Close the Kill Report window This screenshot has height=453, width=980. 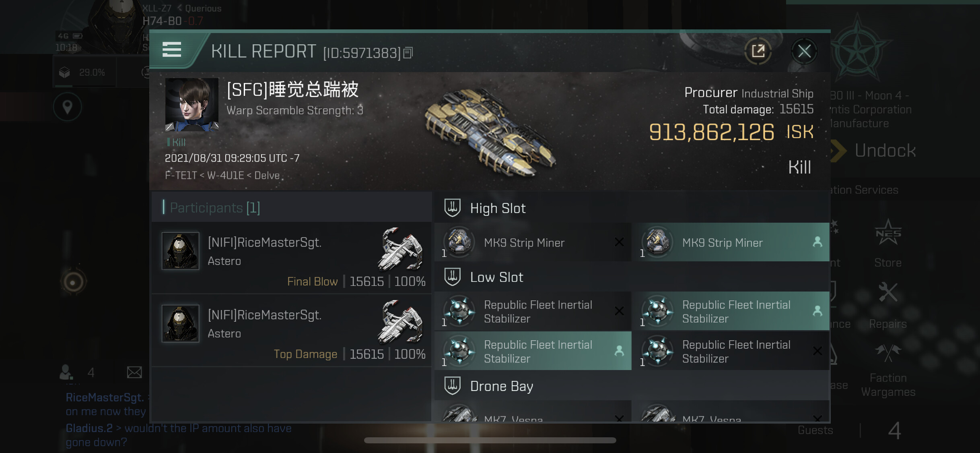pyautogui.click(x=804, y=51)
